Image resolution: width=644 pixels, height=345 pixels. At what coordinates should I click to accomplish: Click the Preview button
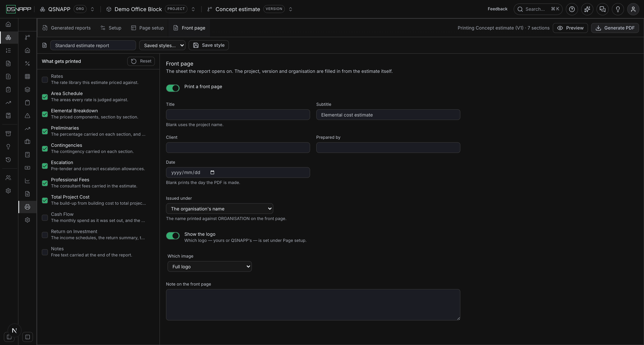(570, 28)
